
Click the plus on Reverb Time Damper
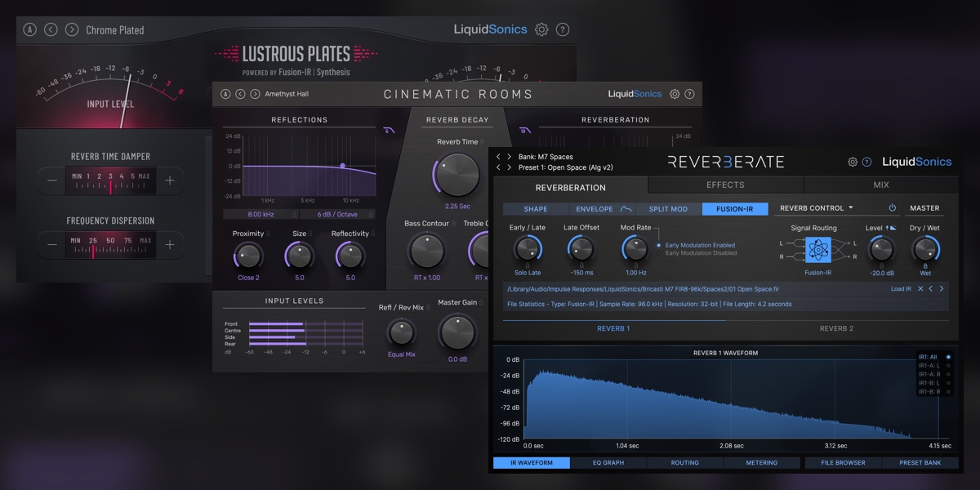point(170,180)
